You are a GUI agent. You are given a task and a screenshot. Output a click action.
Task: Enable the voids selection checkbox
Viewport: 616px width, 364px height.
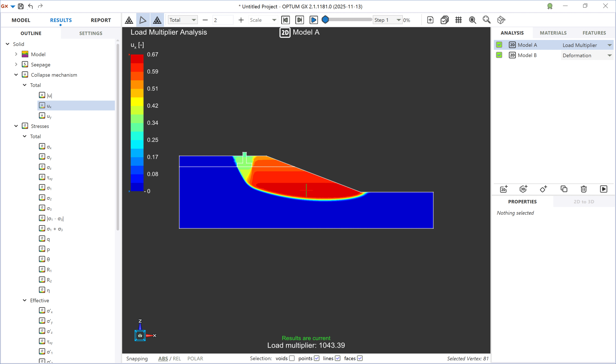point(292,358)
